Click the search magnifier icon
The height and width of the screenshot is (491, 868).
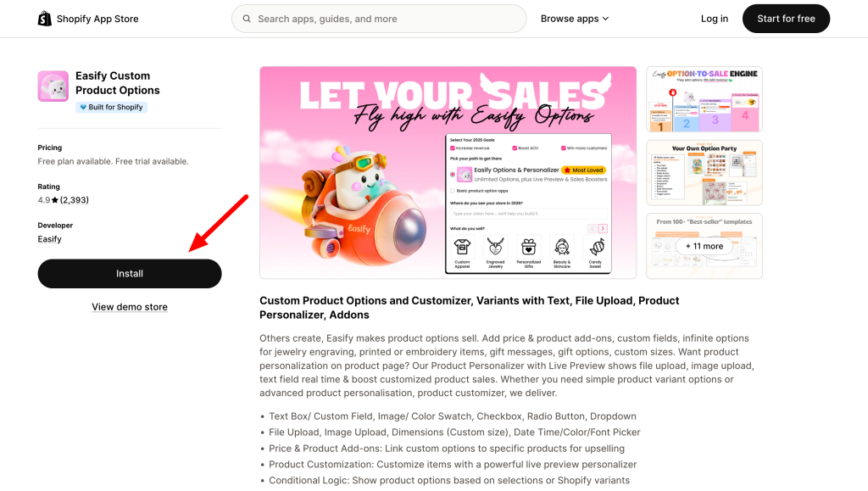(x=247, y=19)
